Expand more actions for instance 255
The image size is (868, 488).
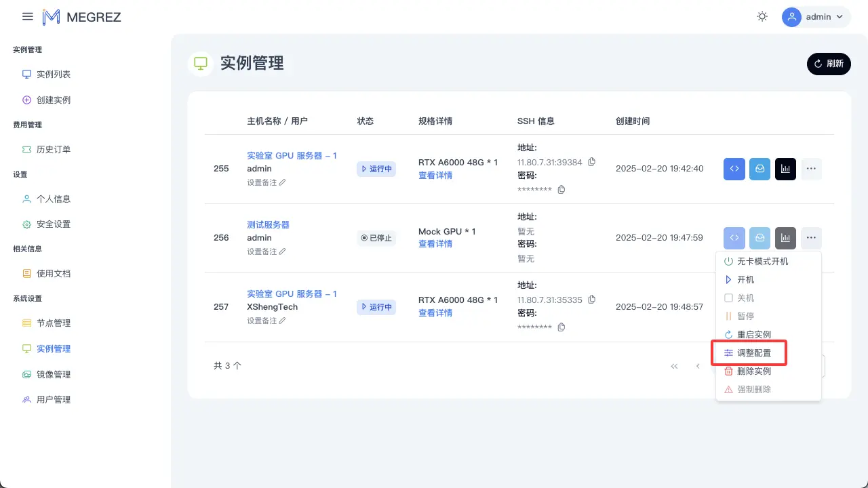811,169
